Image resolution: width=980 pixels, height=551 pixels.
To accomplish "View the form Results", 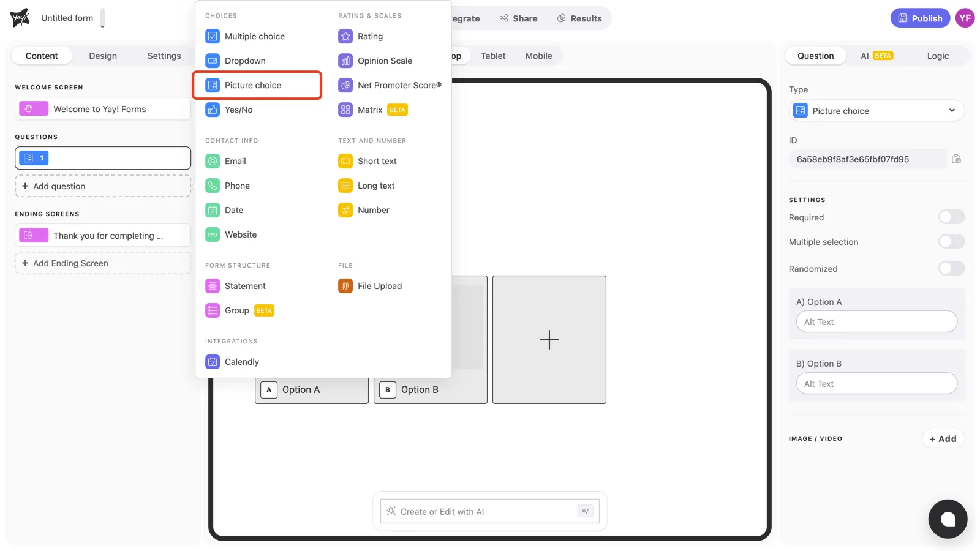I will (x=579, y=18).
